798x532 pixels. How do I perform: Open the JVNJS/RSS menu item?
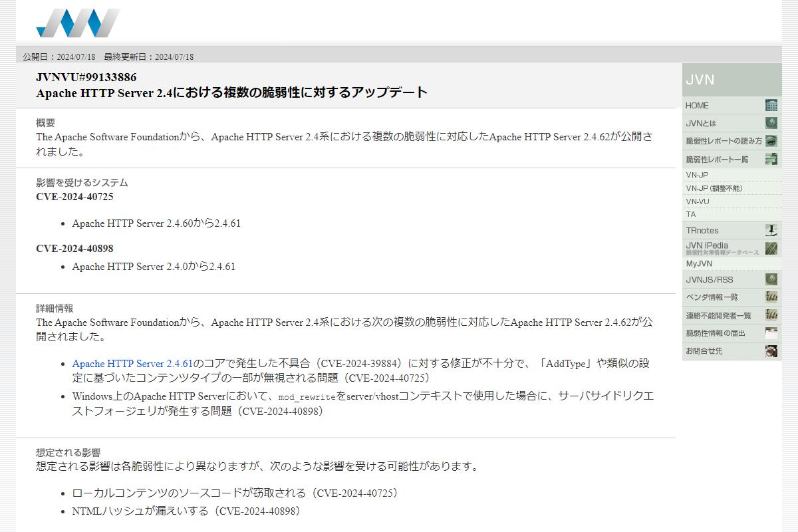point(731,279)
